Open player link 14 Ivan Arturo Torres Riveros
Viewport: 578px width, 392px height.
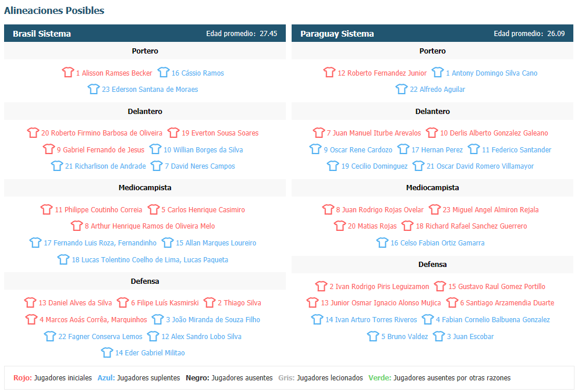click(x=371, y=320)
